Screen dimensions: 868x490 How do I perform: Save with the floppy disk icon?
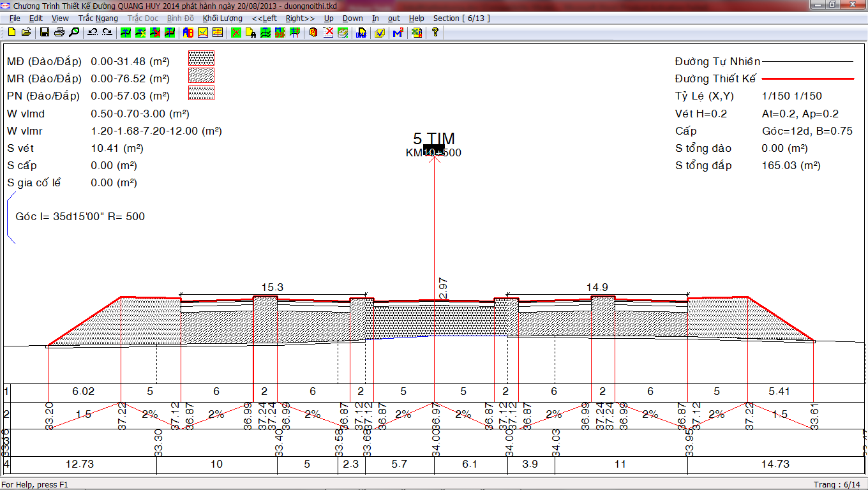click(x=45, y=32)
